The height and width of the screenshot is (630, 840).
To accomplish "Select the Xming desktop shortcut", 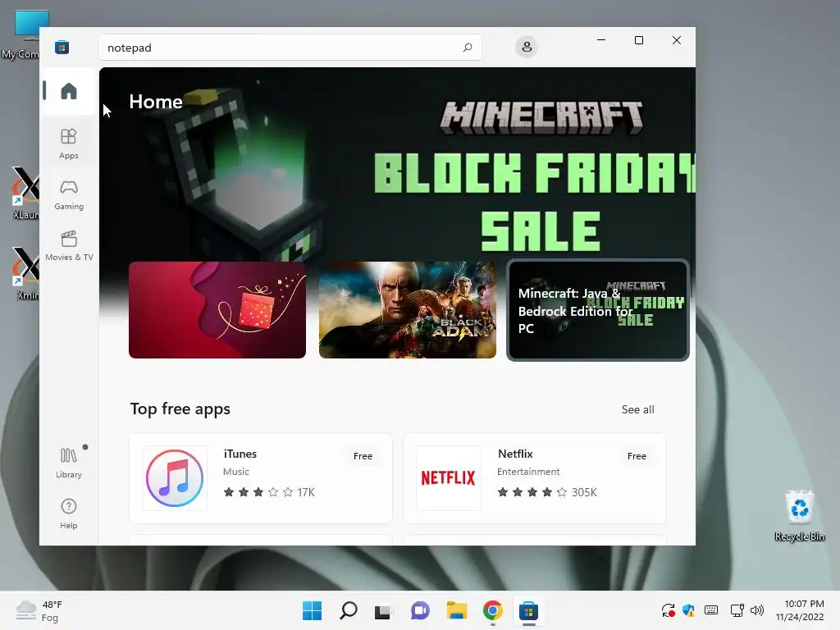I will pyautogui.click(x=27, y=273).
